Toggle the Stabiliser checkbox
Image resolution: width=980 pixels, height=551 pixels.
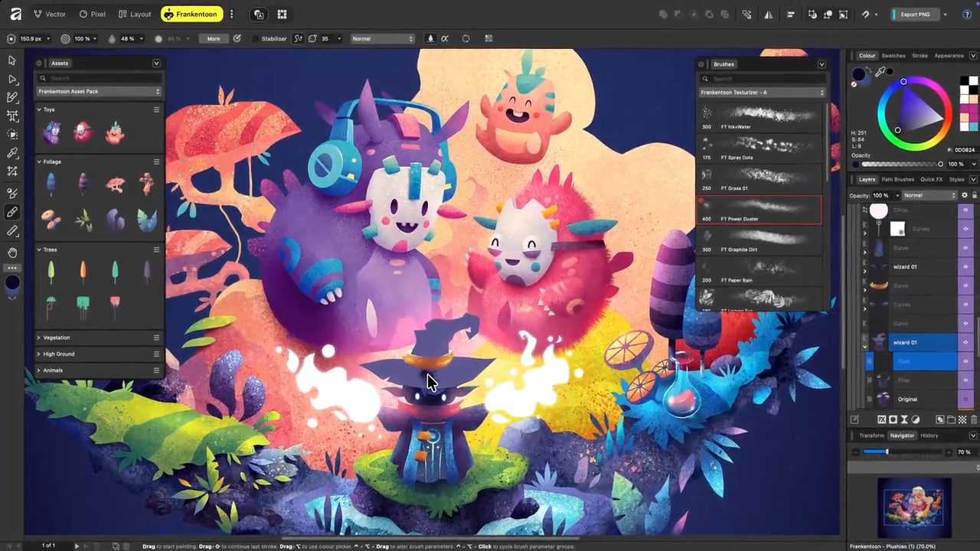coord(255,38)
